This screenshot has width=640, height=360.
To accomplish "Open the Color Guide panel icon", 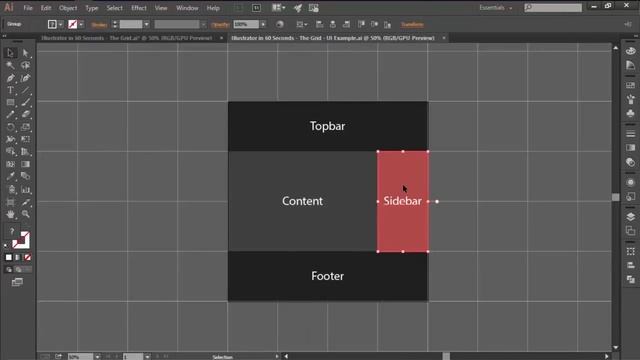I will (631, 65).
